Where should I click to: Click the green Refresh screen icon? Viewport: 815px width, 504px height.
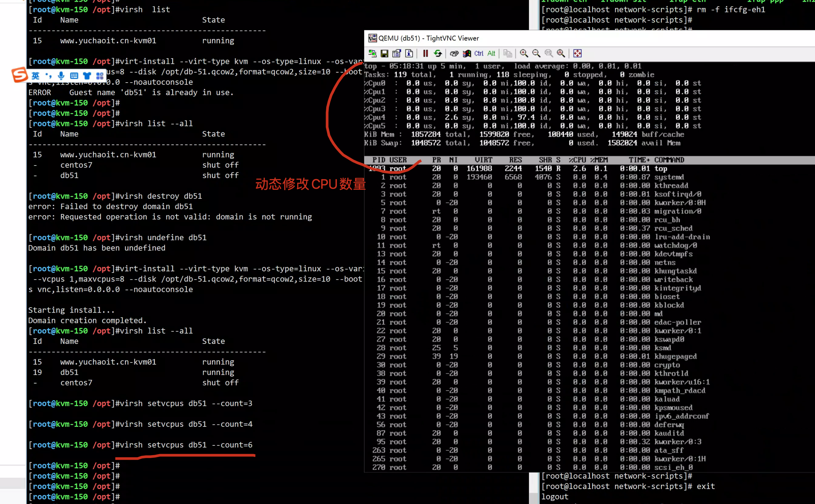coord(438,53)
